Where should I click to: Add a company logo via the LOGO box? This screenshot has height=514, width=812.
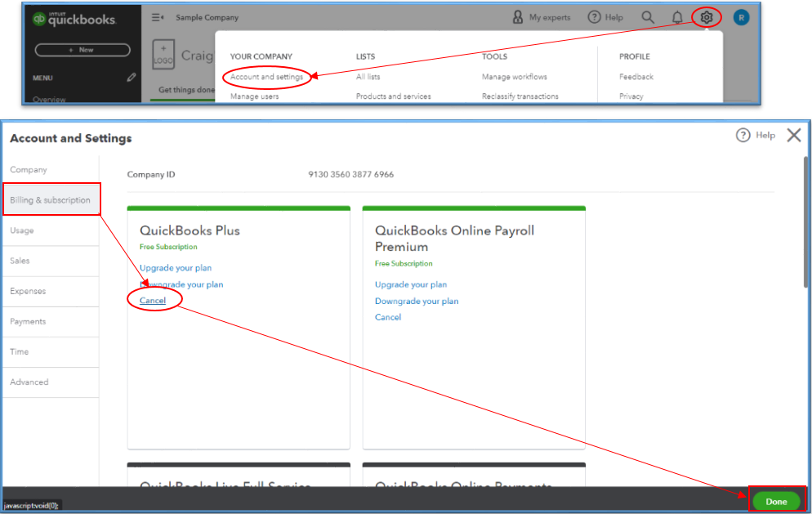[163, 54]
